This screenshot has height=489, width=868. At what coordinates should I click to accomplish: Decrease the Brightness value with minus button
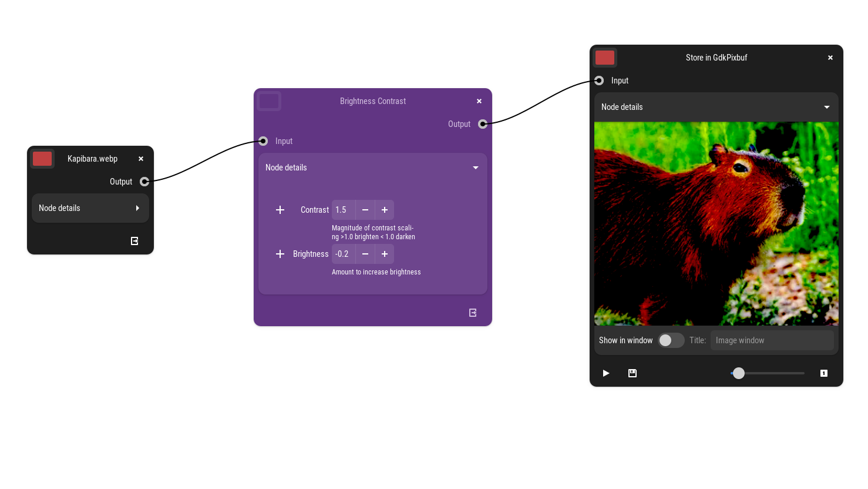tap(365, 254)
